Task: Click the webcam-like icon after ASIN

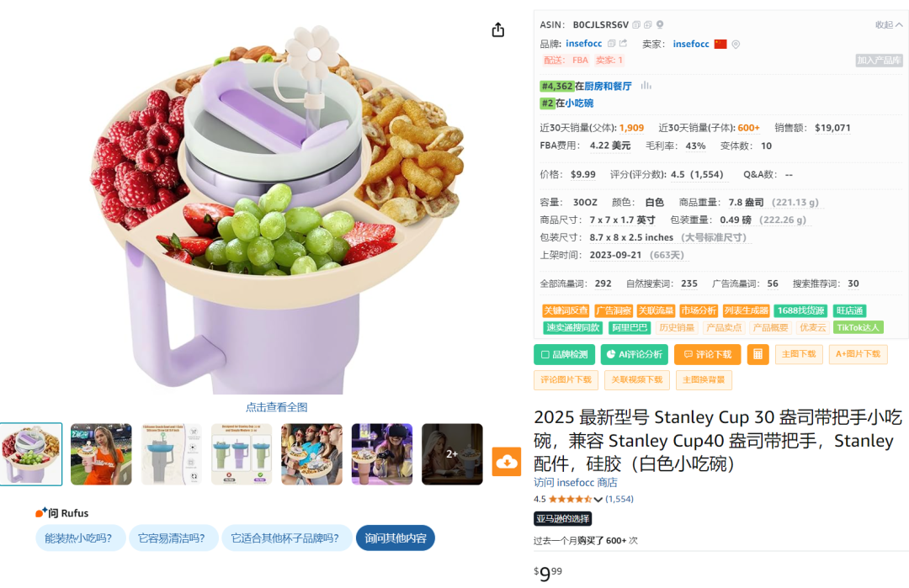Action: pos(660,25)
